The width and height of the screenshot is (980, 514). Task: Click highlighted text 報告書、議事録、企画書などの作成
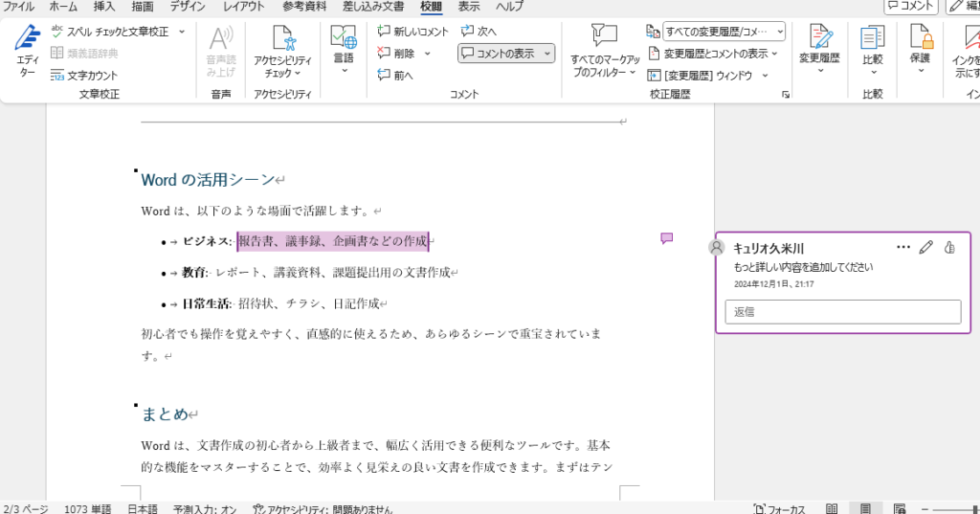332,241
